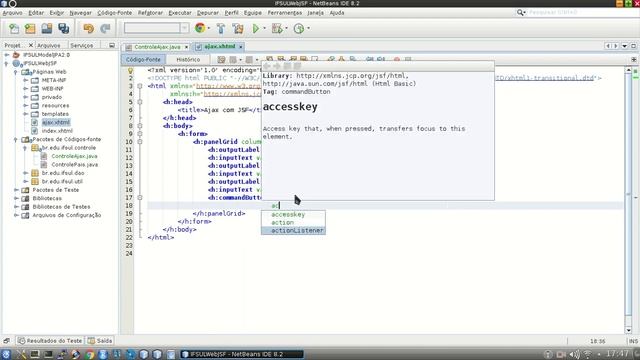Click the Debug Project icon
The image size is (640, 360).
click(x=277, y=29)
